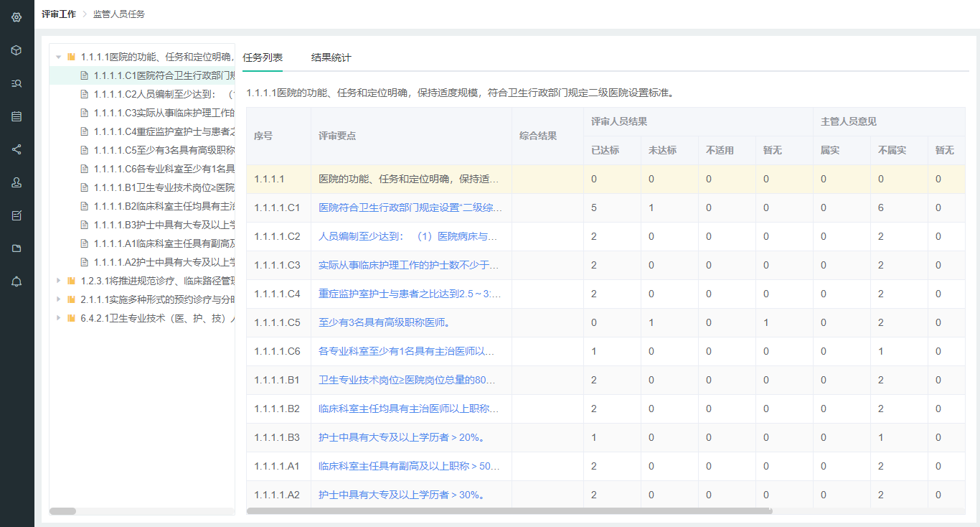Click 评审工作 in the breadcrumb
This screenshot has width=980, height=527.
pyautogui.click(x=59, y=14)
